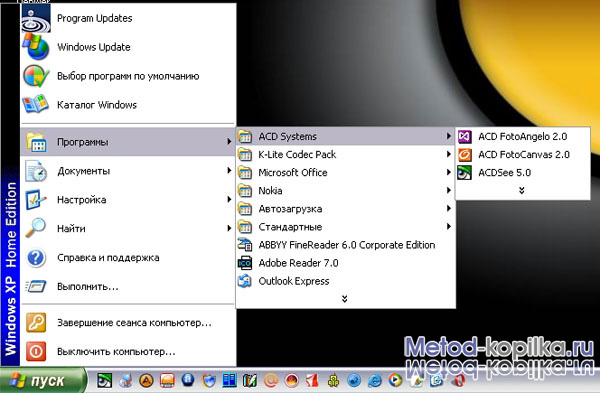Click the ACD FotoCanvas orange icon
Viewport: 600px width, 393px height.
[465, 155]
